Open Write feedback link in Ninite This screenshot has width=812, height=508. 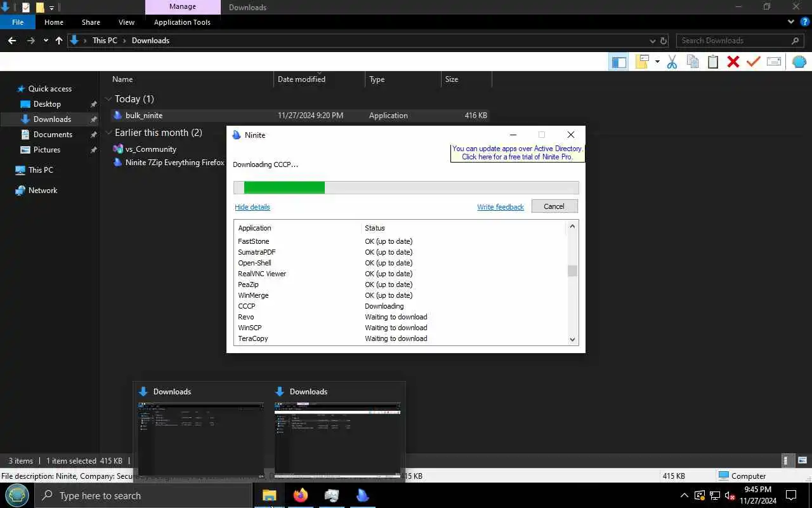click(x=501, y=207)
